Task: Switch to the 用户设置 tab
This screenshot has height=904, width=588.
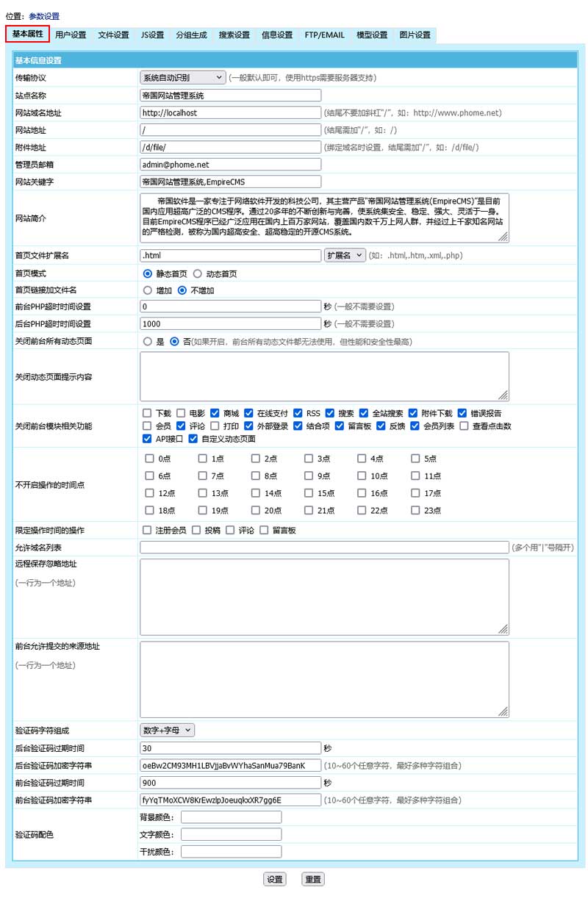Action: [x=71, y=35]
